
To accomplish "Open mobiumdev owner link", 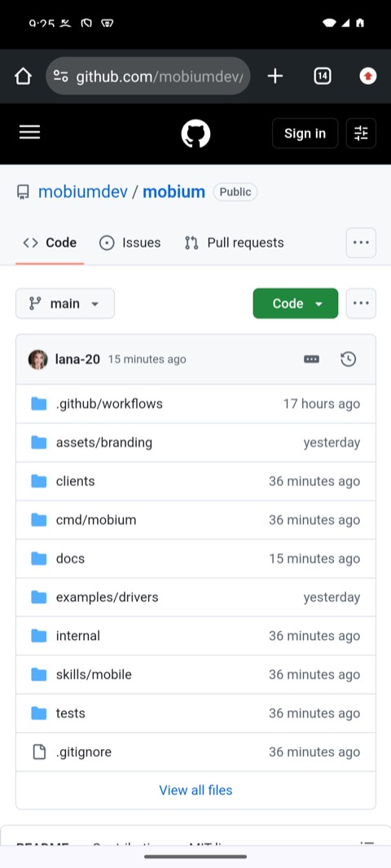I will [x=83, y=192].
